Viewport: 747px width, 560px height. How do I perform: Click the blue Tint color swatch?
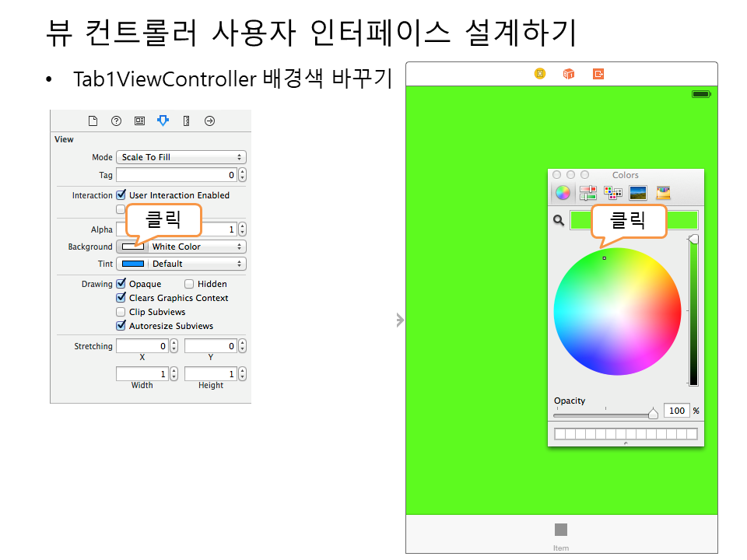(x=133, y=264)
